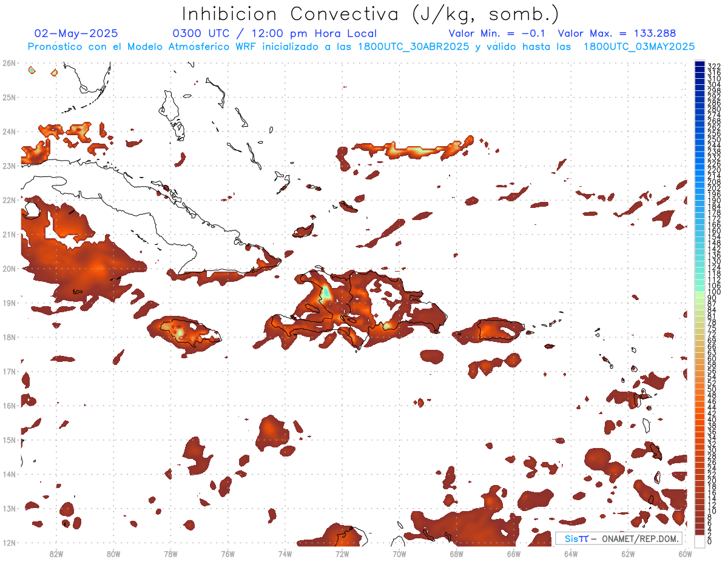Click the 78W longitude label

click(x=170, y=554)
